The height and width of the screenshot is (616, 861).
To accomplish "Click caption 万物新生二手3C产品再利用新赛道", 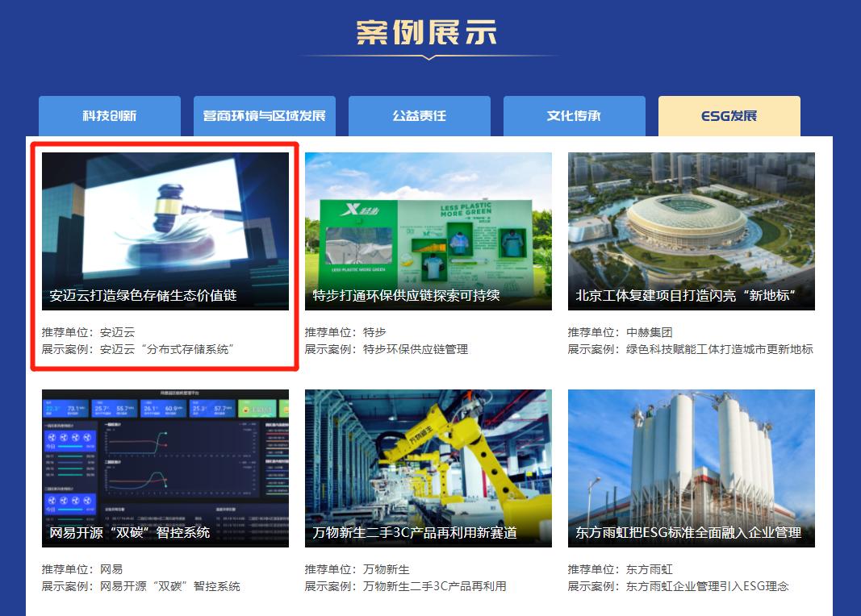I will 415,533.
